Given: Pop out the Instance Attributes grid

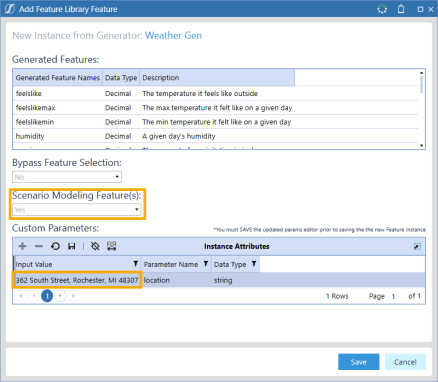Looking at the screenshot, I should pyautogui.click(x=417, y=246).
